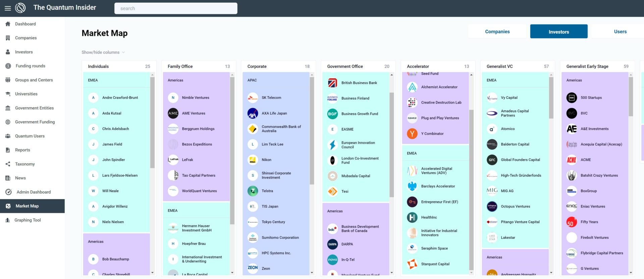Open Market Map in the sidebar
Screen dimensions: 644x279
pyautogui.click(x=32, y=206)
